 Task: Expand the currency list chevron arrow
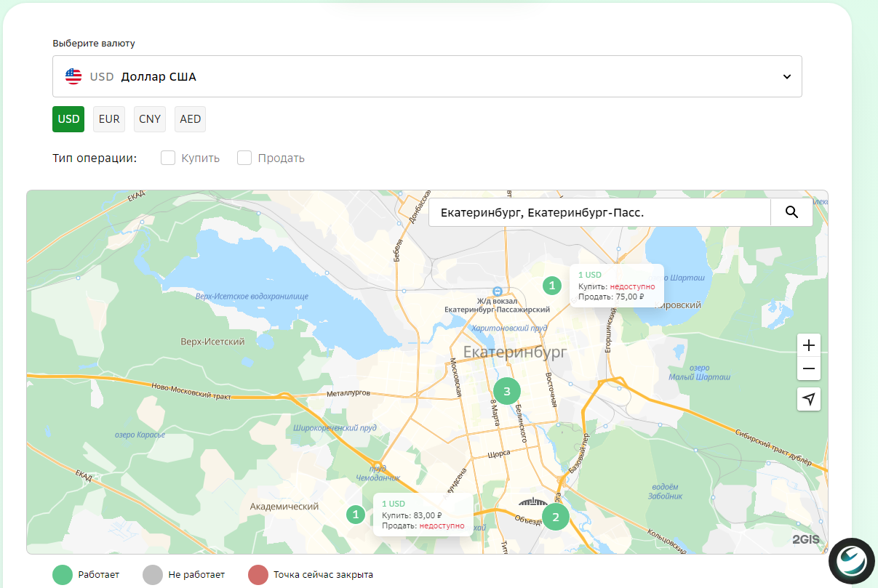coord(786,77)
